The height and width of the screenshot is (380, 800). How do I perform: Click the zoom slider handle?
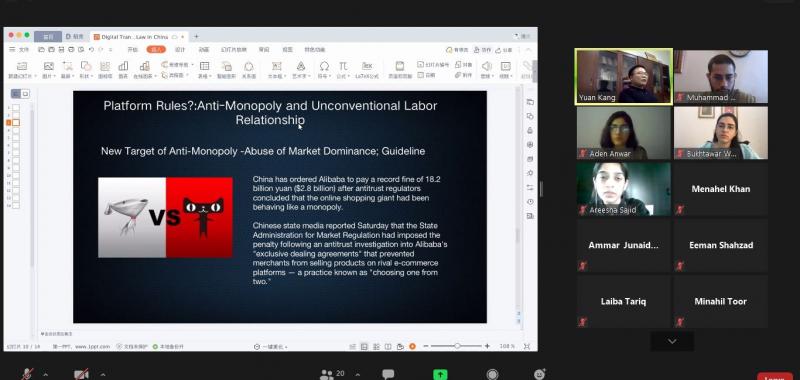[x=458, y=346]
